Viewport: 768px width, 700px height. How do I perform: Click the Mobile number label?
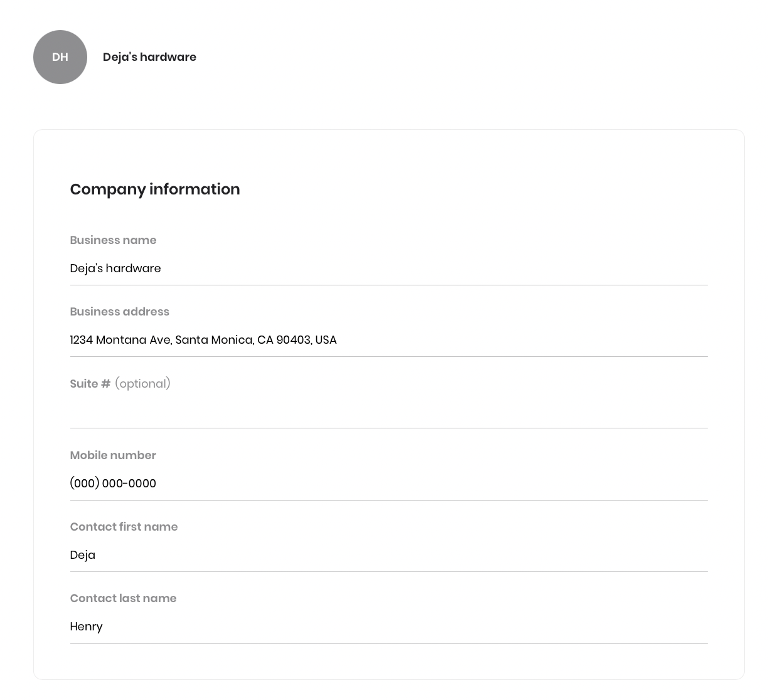pyautogui.click(x=113, y=455)
